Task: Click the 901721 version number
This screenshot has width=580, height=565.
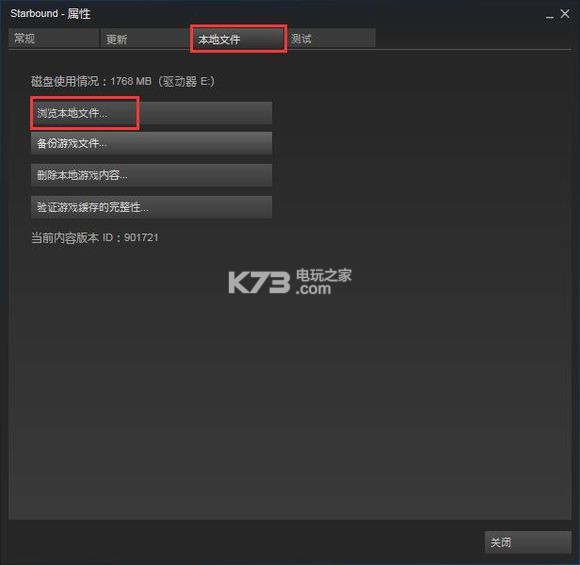Action: (141, 238)
